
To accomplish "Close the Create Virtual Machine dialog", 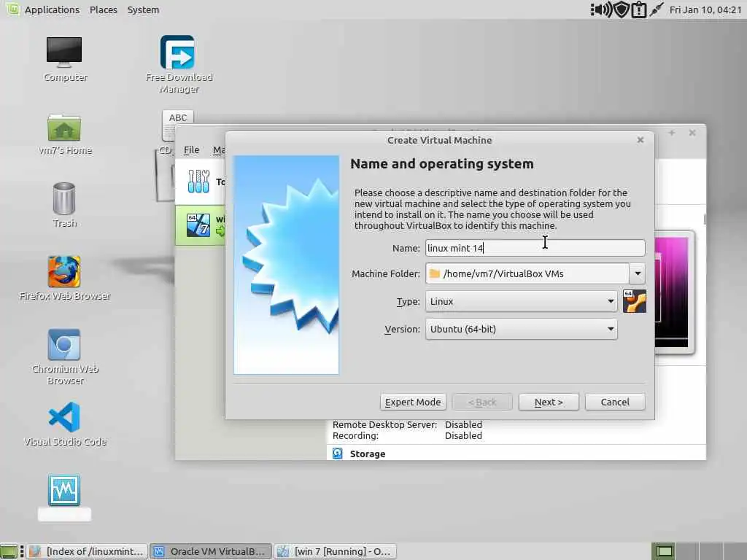I will (640, 140).
